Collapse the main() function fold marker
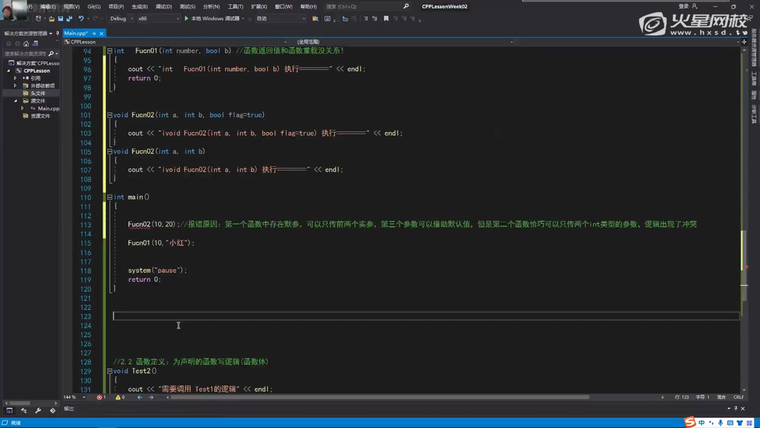Screen dimensions: 760x428 pyautogui.click(x=110, y=198)
